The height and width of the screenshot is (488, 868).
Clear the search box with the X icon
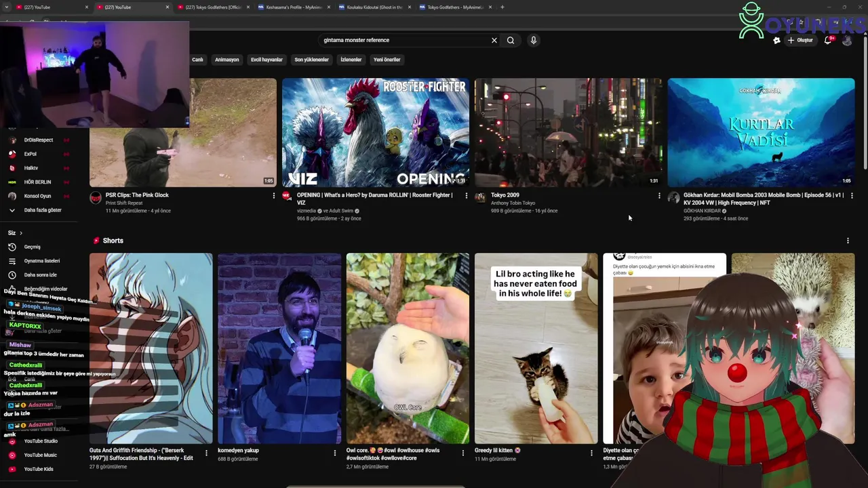tap(494, 40)
